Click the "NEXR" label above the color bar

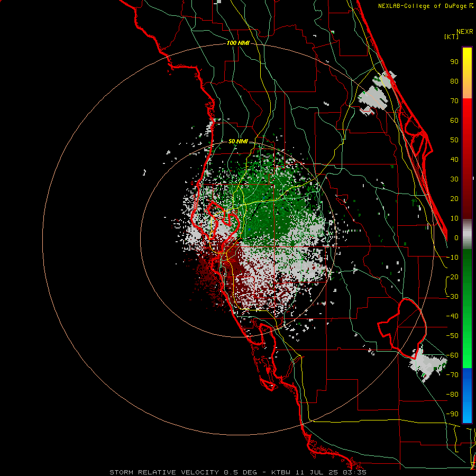(465, 32)
